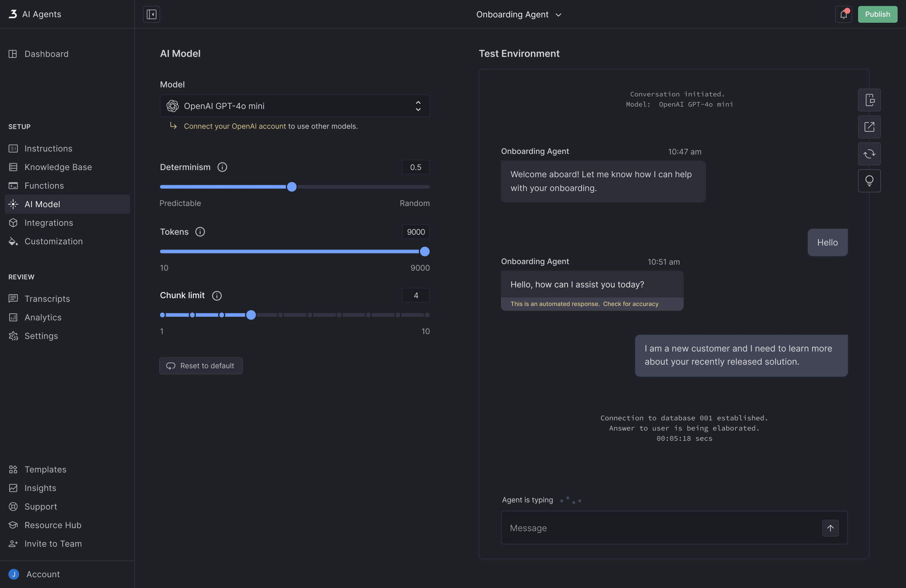Open the Customization section
The image size is (906, 588).
[67, 241]
